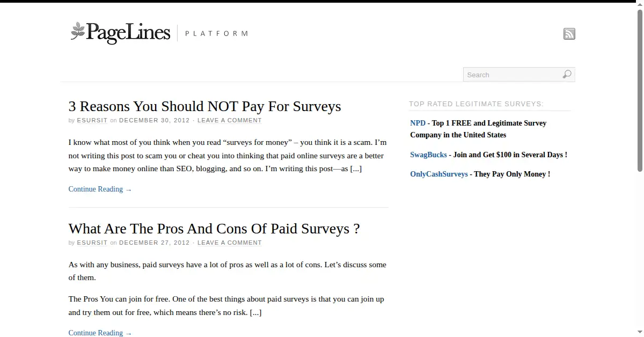Click the excerpt starting 'As with any business'
644x337 pixels.
point(228,271)
